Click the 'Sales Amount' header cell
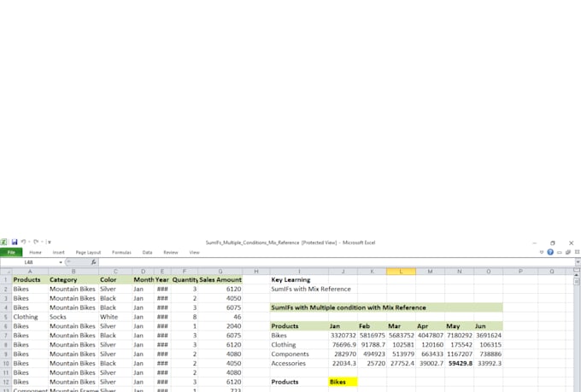The height and width of the screenshot is (392, 581). [220, 280]
